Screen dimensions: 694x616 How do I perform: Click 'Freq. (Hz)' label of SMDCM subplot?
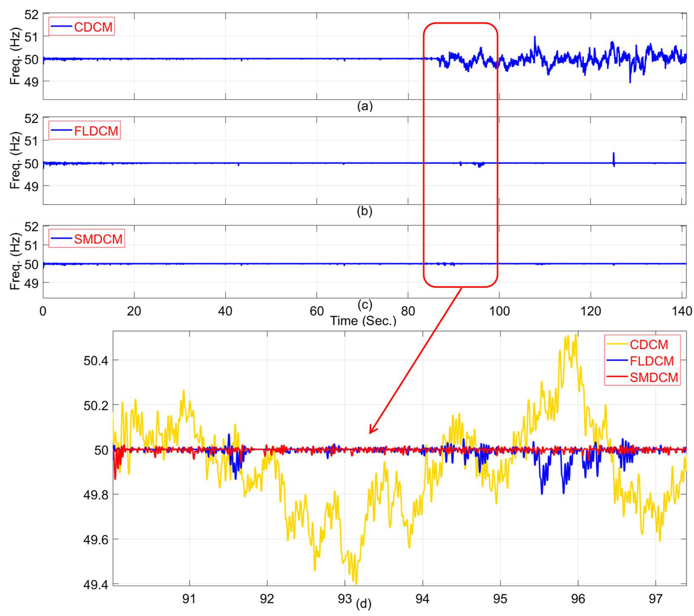coord(15,261)
